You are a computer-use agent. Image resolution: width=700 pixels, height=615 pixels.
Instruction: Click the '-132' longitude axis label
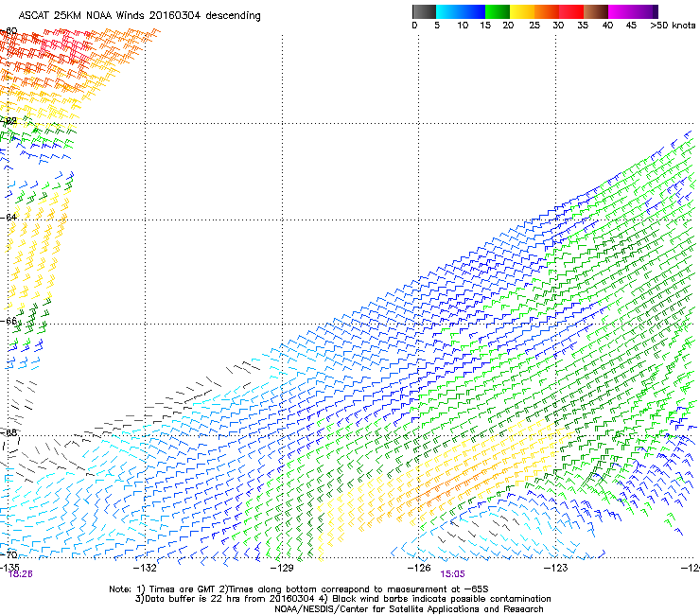[146, 568]
